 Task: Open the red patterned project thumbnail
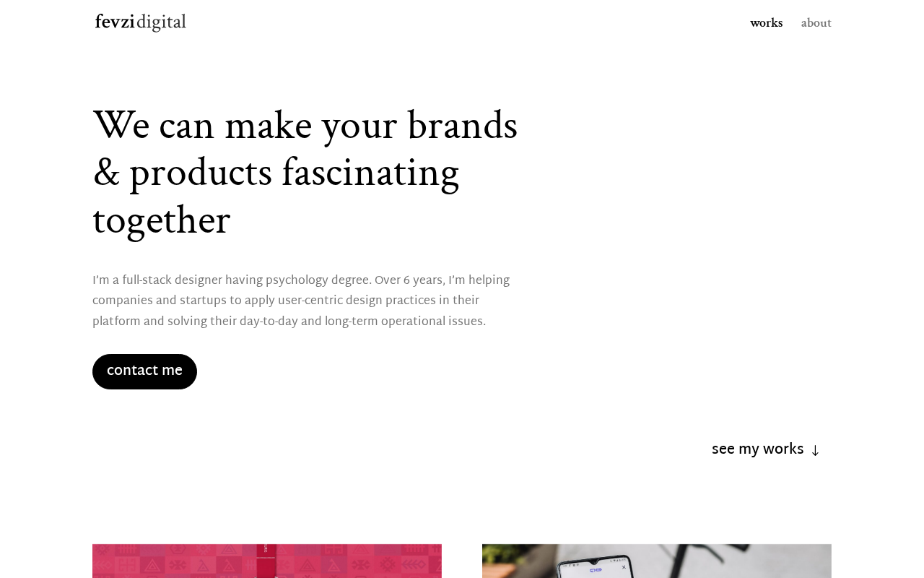pyautogui.click(x=267, y=561)
